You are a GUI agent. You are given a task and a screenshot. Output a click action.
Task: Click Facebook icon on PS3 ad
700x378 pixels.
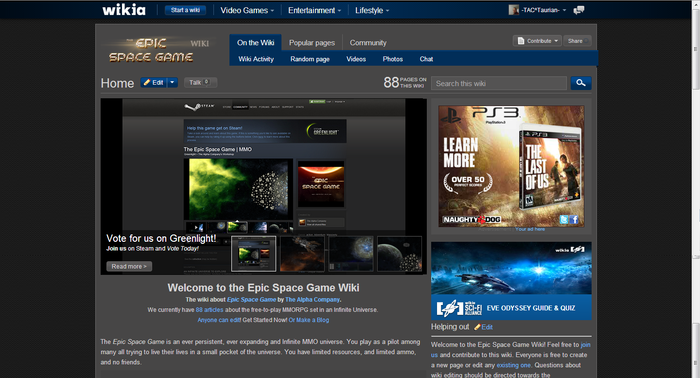pos(574,220)
